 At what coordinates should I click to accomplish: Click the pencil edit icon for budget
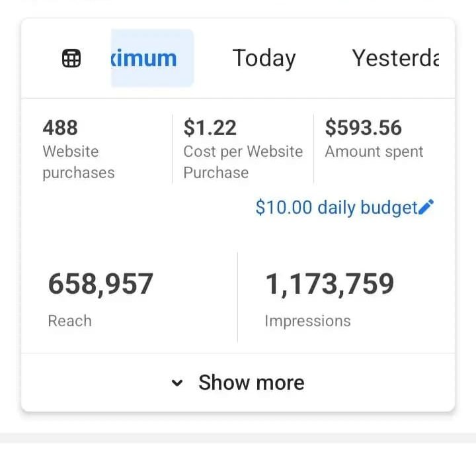(426, 208)
